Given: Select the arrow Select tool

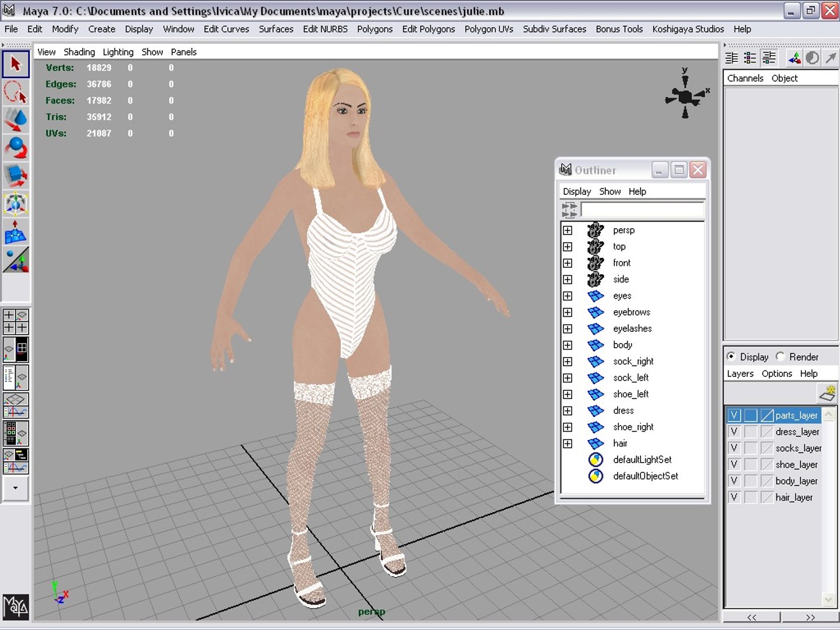Looking at the screenshot, I should pyautogui.click(x=16, y=64).
